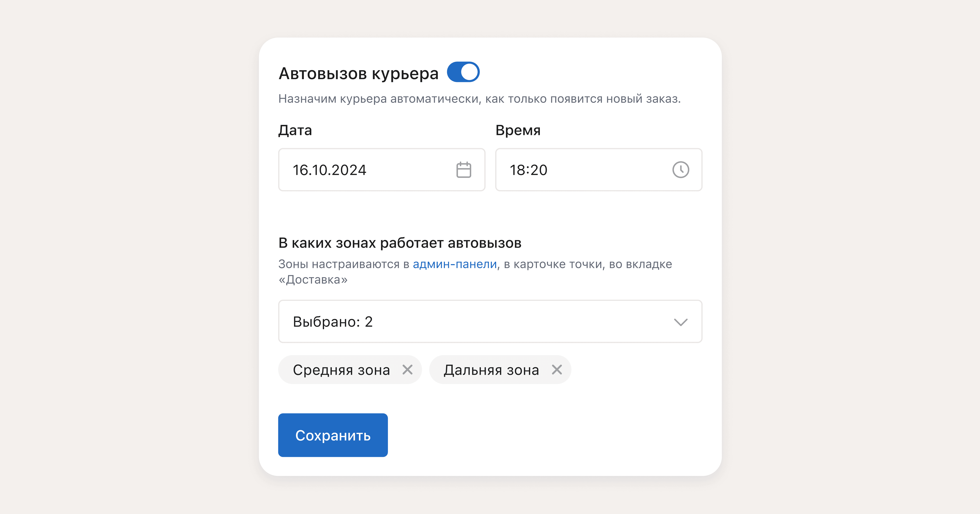
Task: Click the date field showing 16.10.2024
Action: click(x=365, y=170)
